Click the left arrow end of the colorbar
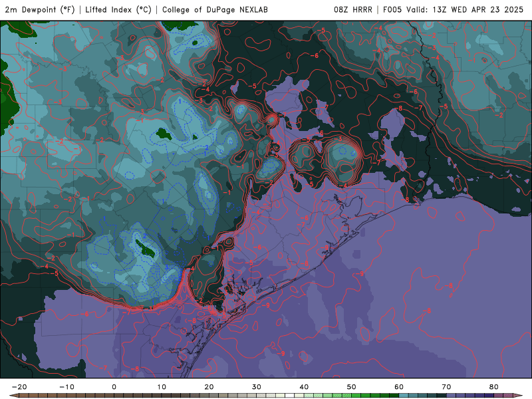This screenshot has height=399, width=532. (x=14, y=396)
